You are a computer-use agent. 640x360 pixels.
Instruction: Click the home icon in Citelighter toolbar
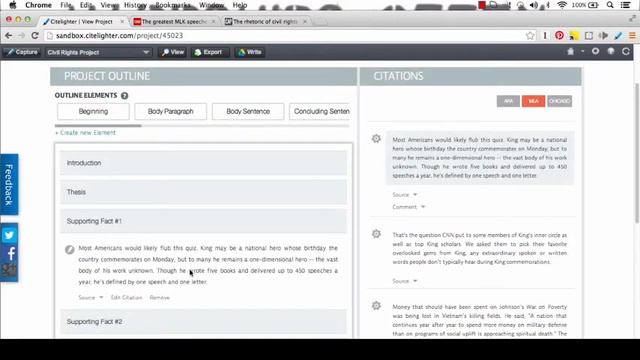(x=571, y=51)
